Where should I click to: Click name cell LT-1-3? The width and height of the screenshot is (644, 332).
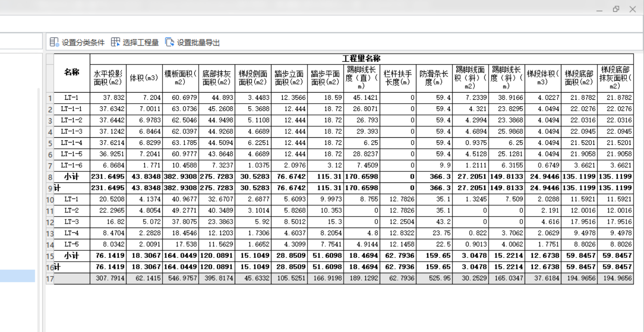pyautogui.click(x=72, y=132)
